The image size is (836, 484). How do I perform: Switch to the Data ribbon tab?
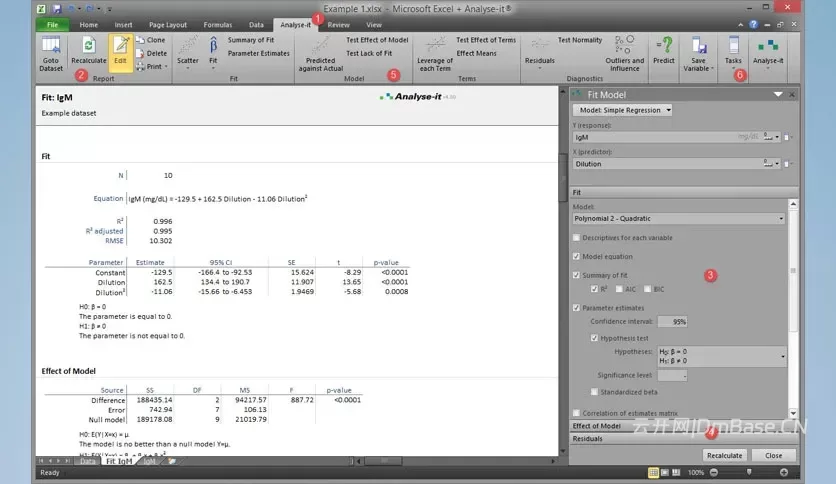[256, 25]
